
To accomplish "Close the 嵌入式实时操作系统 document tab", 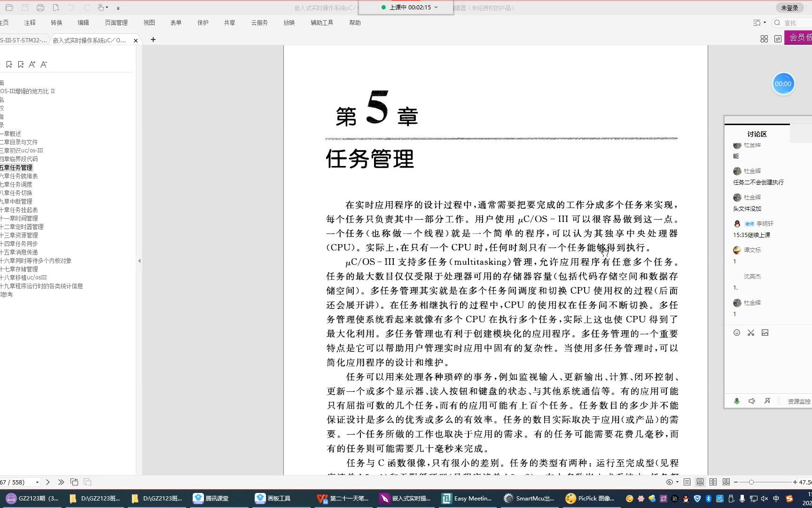I will click(x=136, y=40).
